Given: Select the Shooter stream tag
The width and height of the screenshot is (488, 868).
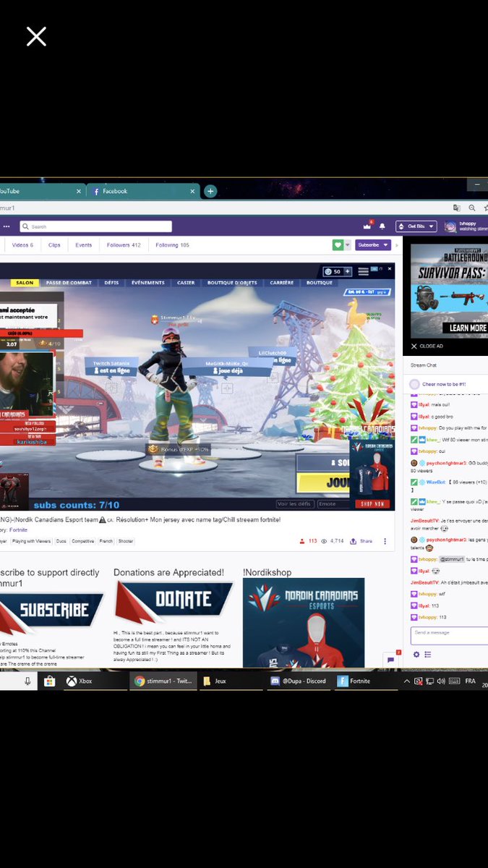Looking at the screenshot, I should click(x=126, y=540).
